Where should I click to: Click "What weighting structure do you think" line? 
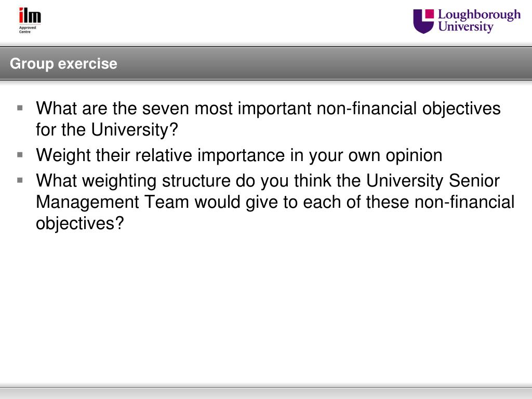coord(268,181)
